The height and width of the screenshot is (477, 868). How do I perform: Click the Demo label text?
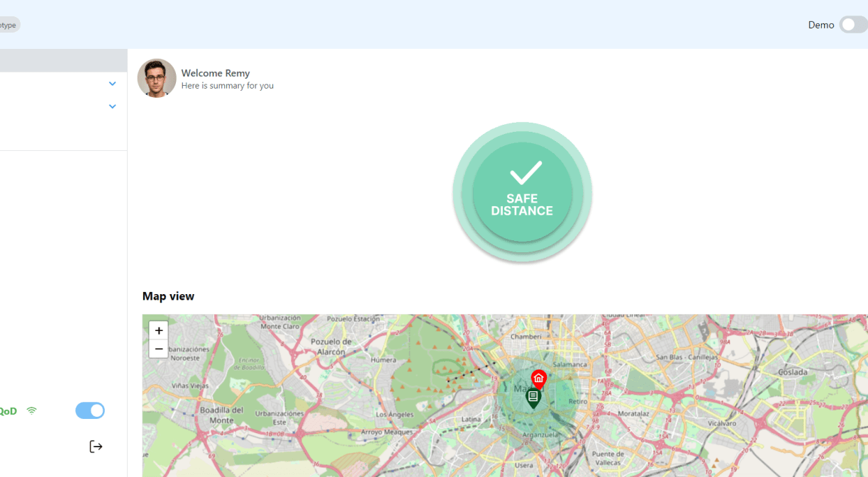click(x=821, y=25)
